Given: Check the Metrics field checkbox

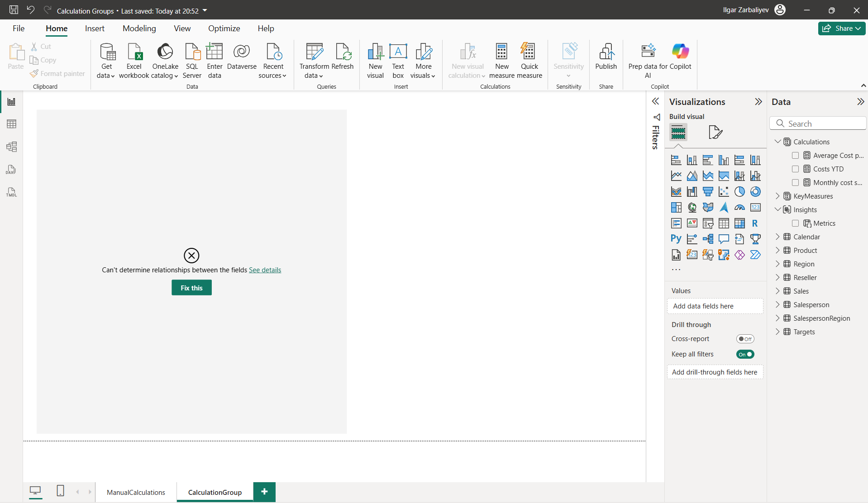Looking at the screenshot, I should (795, 223).
